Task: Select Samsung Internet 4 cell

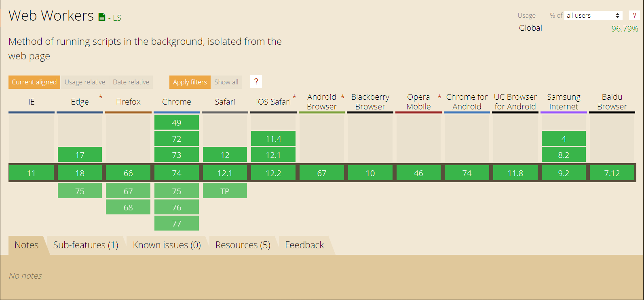Action: click(x=564, y=138)
